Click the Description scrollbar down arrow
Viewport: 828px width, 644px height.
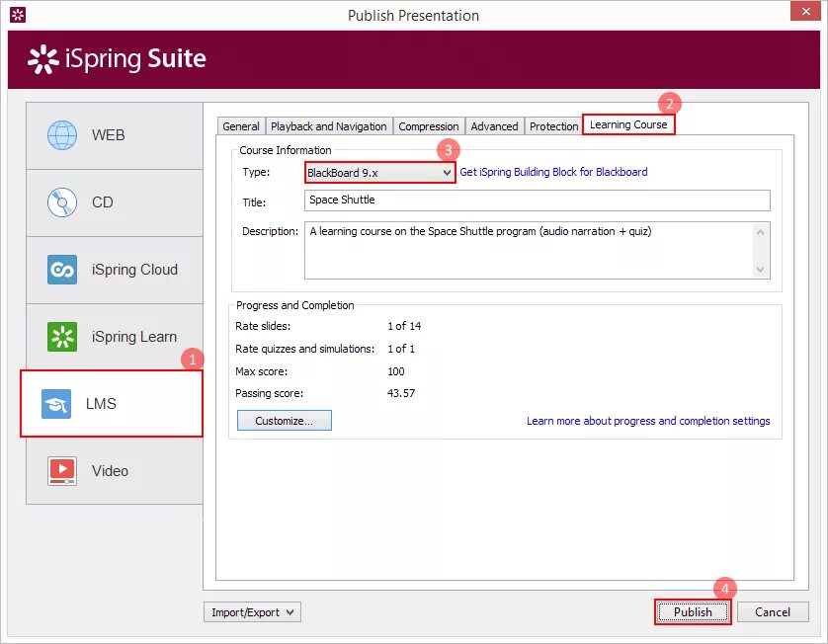[761, 270]
